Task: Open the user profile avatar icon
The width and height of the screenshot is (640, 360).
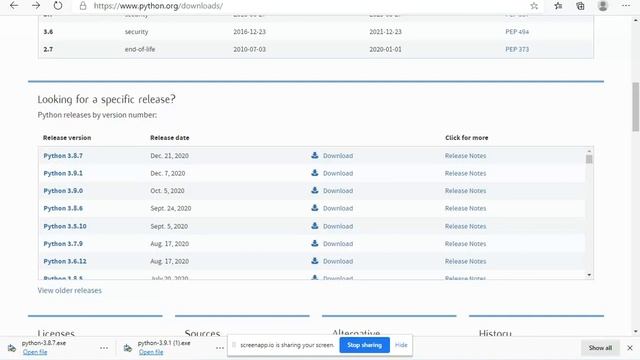Action: pos(603,6)
